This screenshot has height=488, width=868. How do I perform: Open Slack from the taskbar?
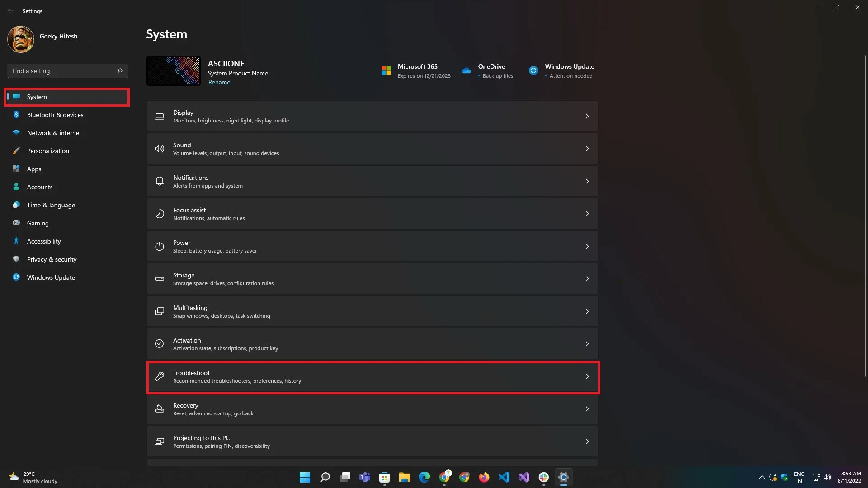click(x=544, y=477)
